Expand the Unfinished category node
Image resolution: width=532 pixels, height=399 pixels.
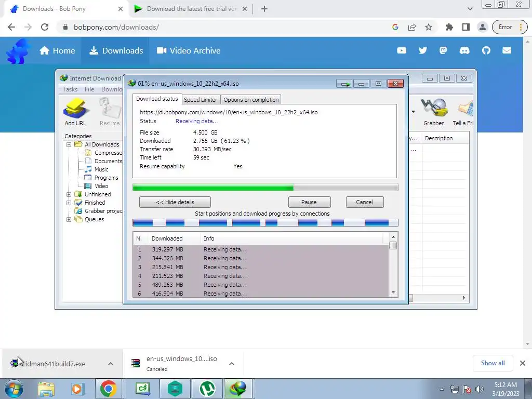coord(69,194)
